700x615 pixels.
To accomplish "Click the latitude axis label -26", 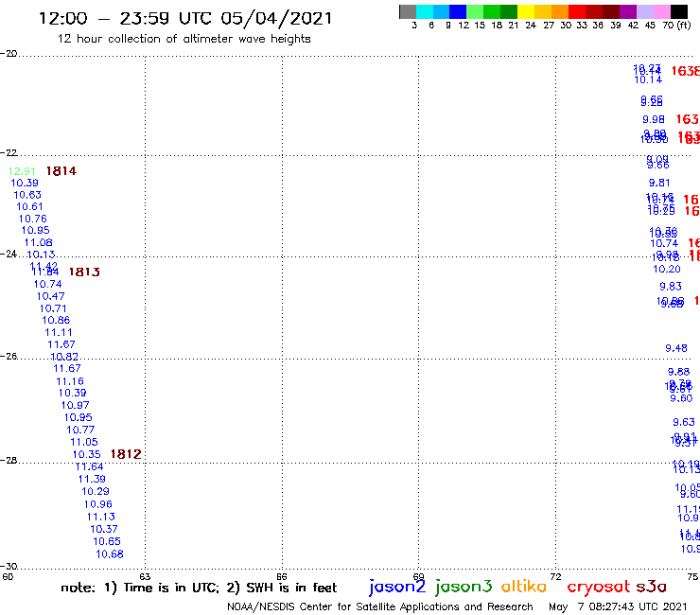I will (9, 356).
